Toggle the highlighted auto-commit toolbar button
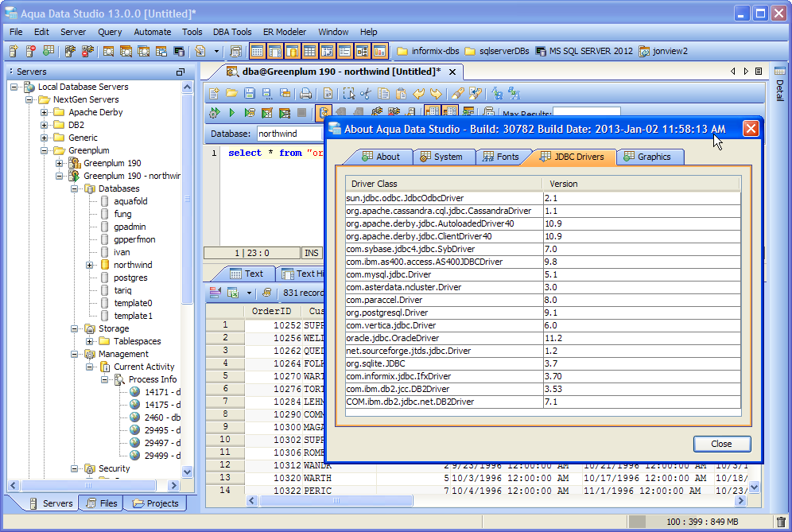Screen dimensions: 792x532 click(x=324, y=113)
